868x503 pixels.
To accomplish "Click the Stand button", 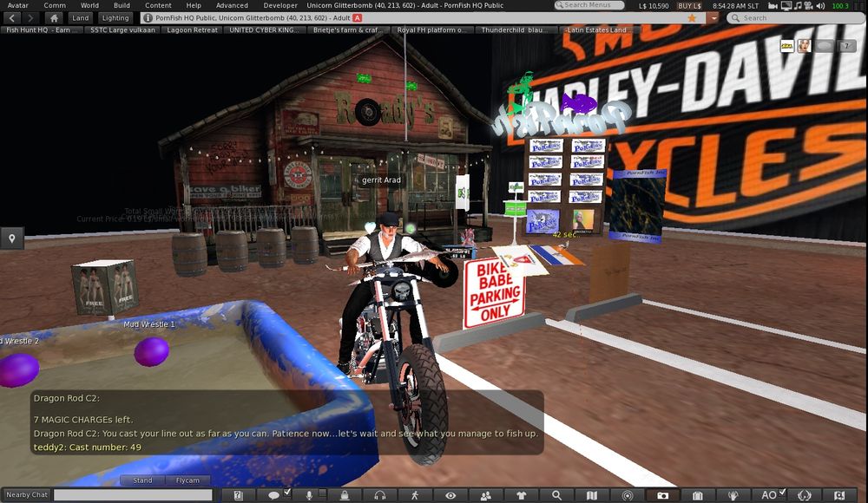I will [142, 480].
